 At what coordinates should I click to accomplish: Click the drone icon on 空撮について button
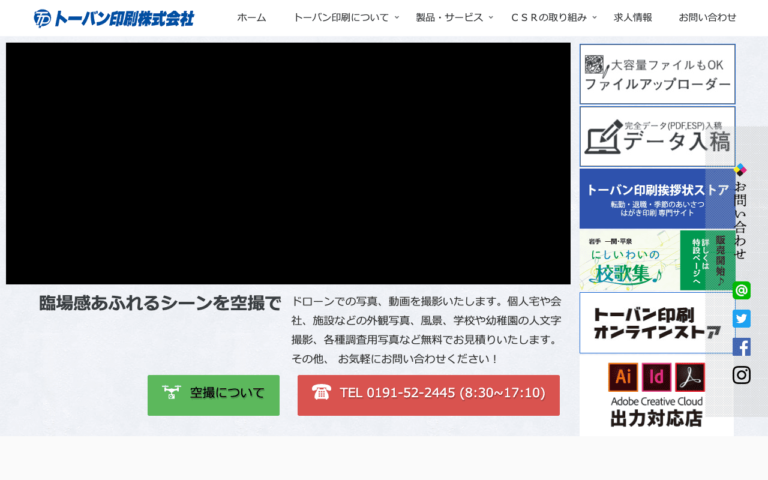coord(171,392)
